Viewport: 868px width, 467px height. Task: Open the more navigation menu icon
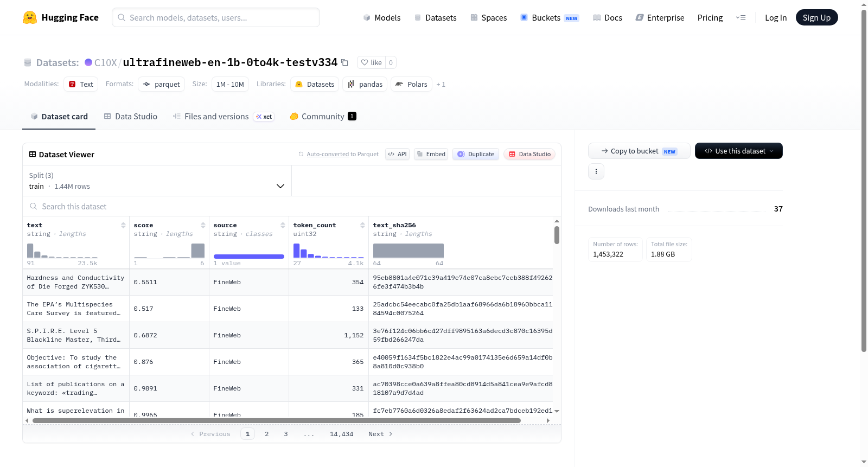coord(741,17)
